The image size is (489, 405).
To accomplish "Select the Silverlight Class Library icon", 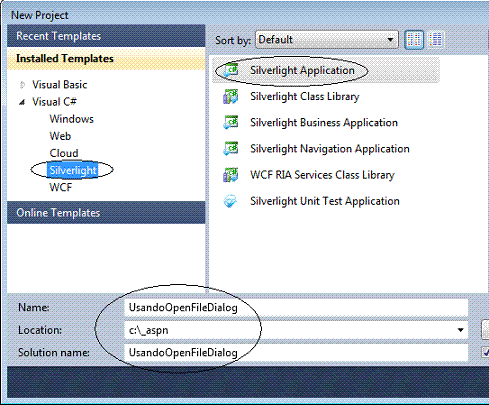I will pyautogui.click(x=231, y=97).
